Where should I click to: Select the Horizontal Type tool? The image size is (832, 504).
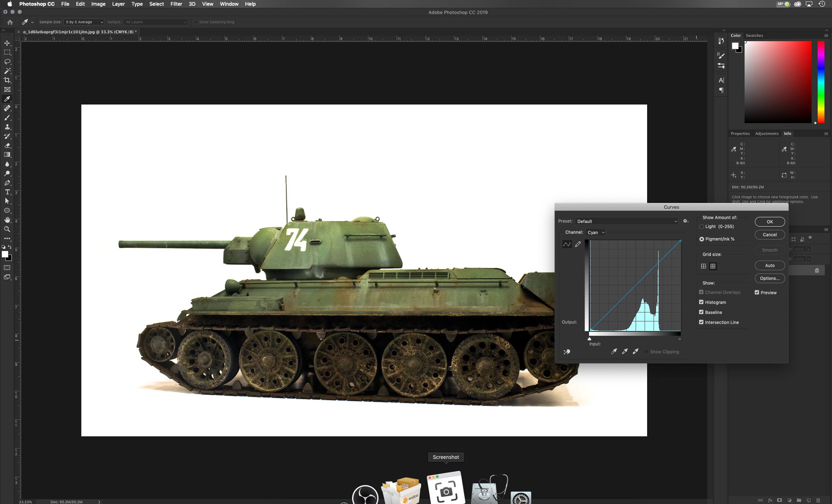click(7, 192)
